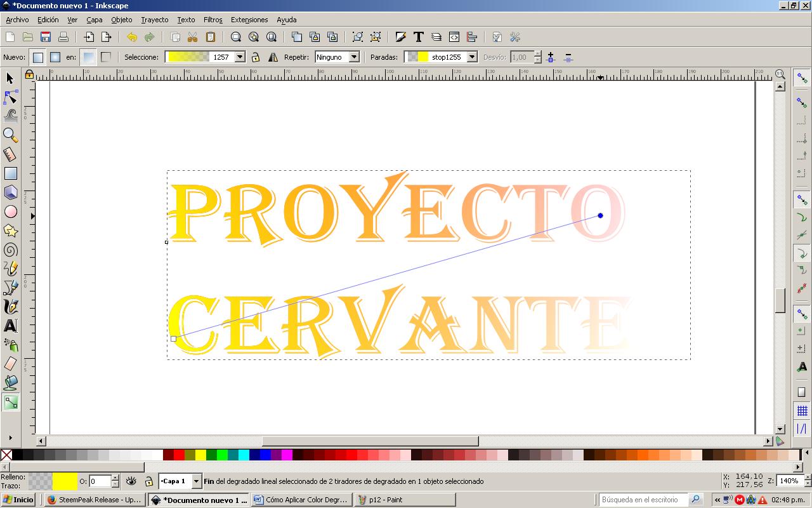
Task: Select the Paint bucket tool
Action: 10,383
